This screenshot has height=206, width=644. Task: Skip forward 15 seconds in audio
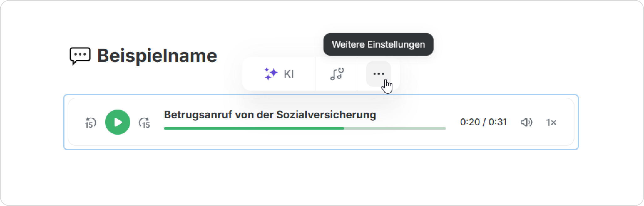[144, 122]
